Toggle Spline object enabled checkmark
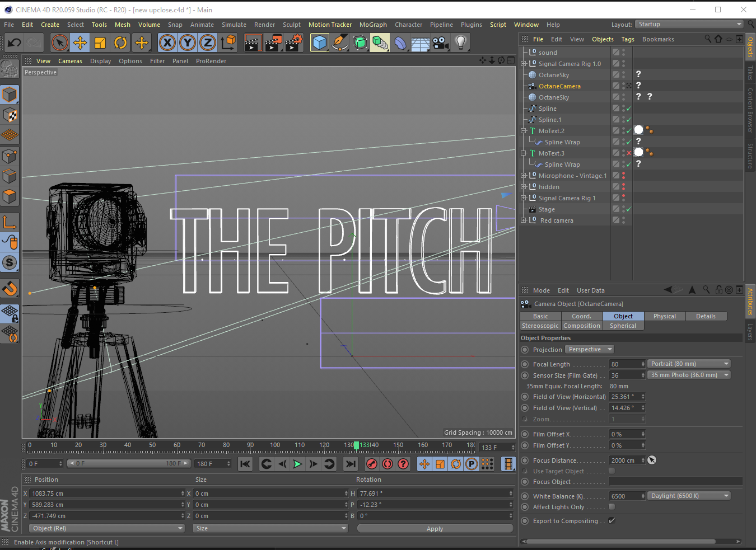Screen dimensions: 756x550 (629, 109)
